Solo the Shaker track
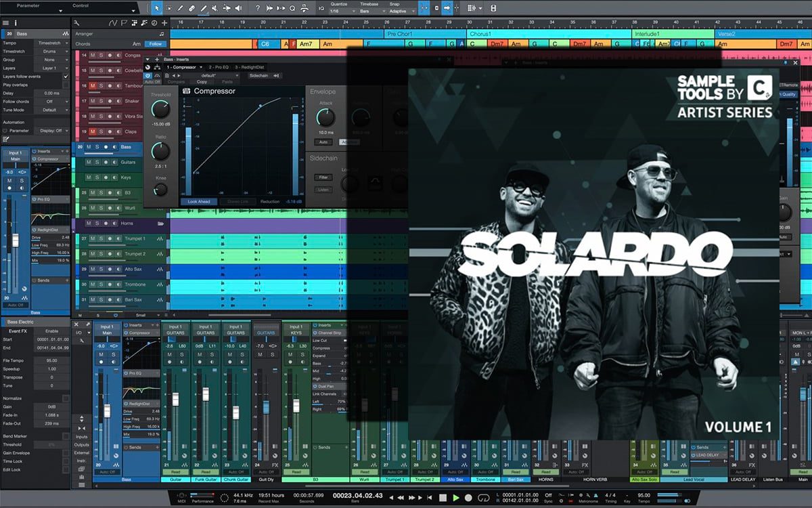This screenshot has width=812, height=508. [101, 101]
